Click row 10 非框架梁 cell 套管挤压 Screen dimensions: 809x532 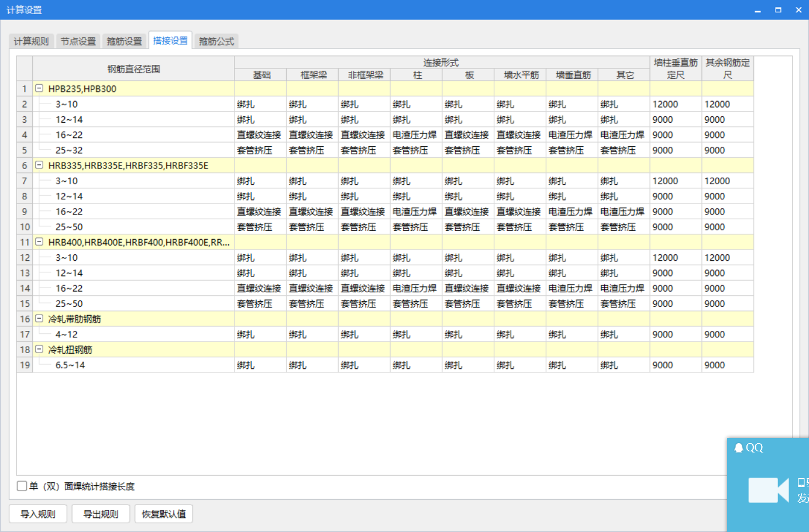click(x=364, y=227)
